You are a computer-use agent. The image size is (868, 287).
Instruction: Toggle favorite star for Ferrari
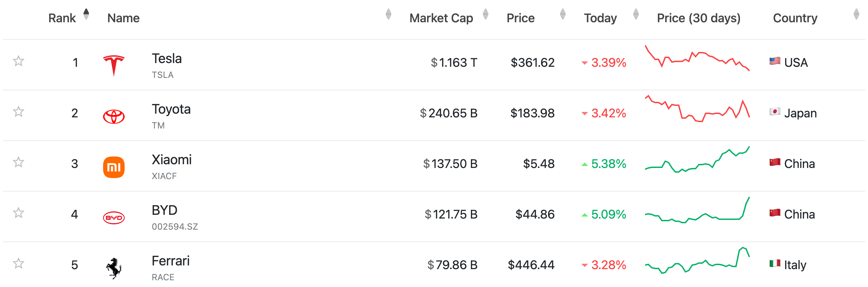(x=19, y=264)
